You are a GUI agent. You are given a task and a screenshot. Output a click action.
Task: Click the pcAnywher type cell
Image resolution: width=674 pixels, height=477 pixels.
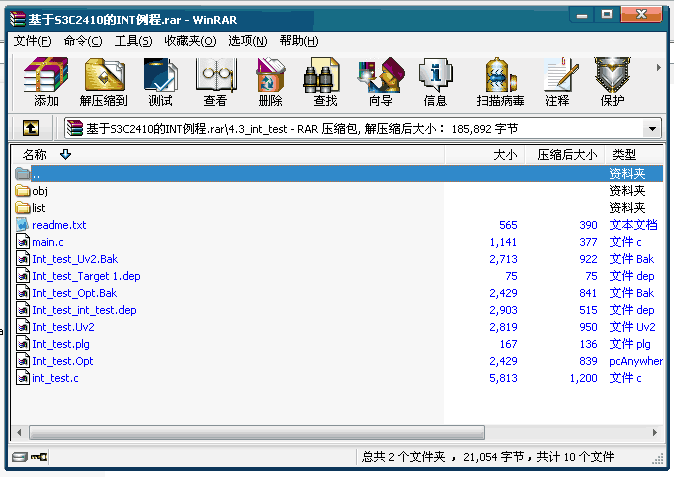636,361
